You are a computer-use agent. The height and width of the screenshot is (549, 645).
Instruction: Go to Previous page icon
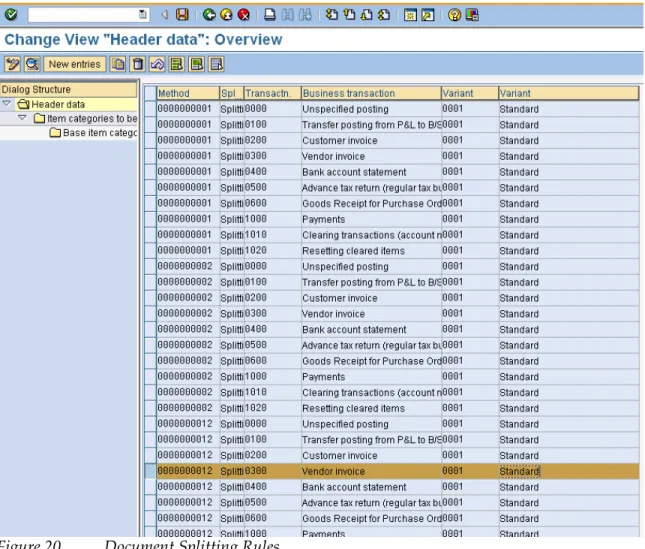(349, 15)
